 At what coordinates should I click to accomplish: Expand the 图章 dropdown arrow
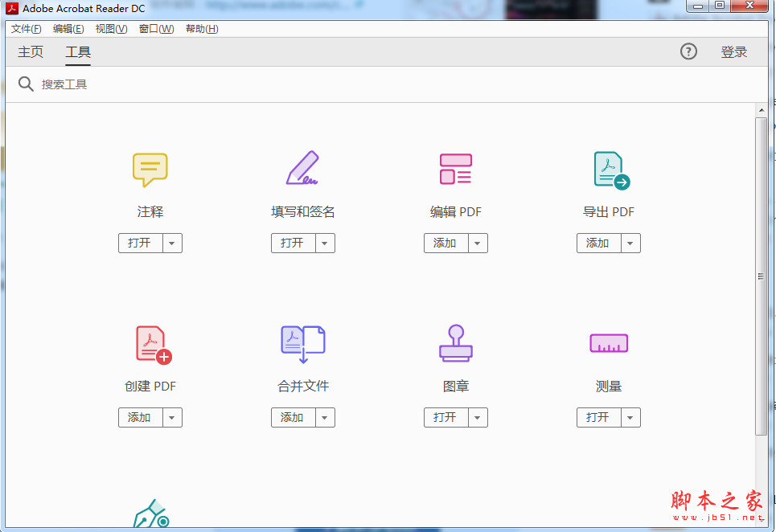[478, 418]
